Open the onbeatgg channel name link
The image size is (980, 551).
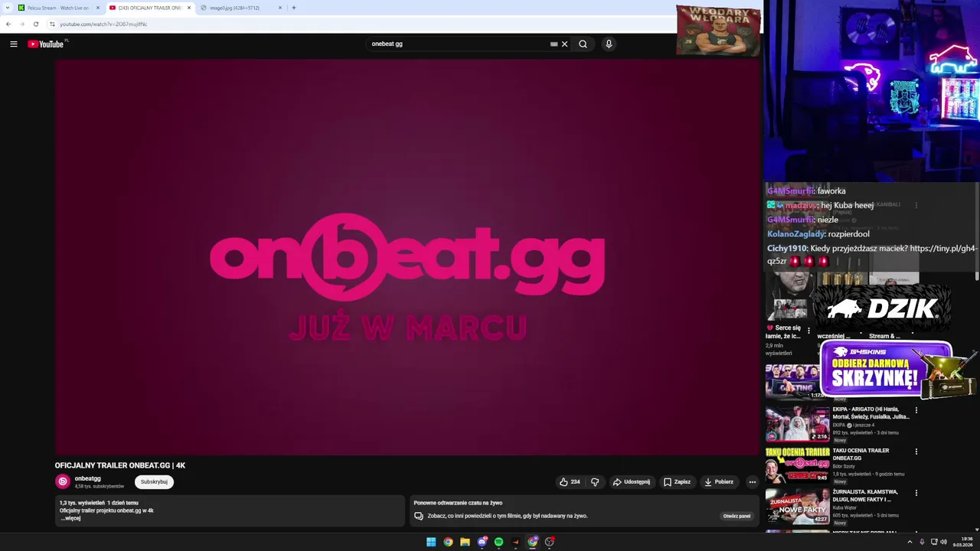point(87,478)
